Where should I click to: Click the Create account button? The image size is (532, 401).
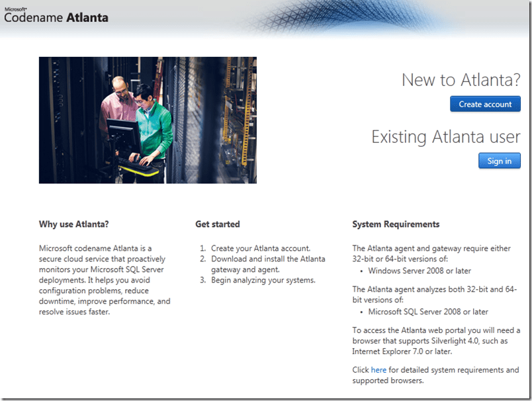tap(485, 104)
